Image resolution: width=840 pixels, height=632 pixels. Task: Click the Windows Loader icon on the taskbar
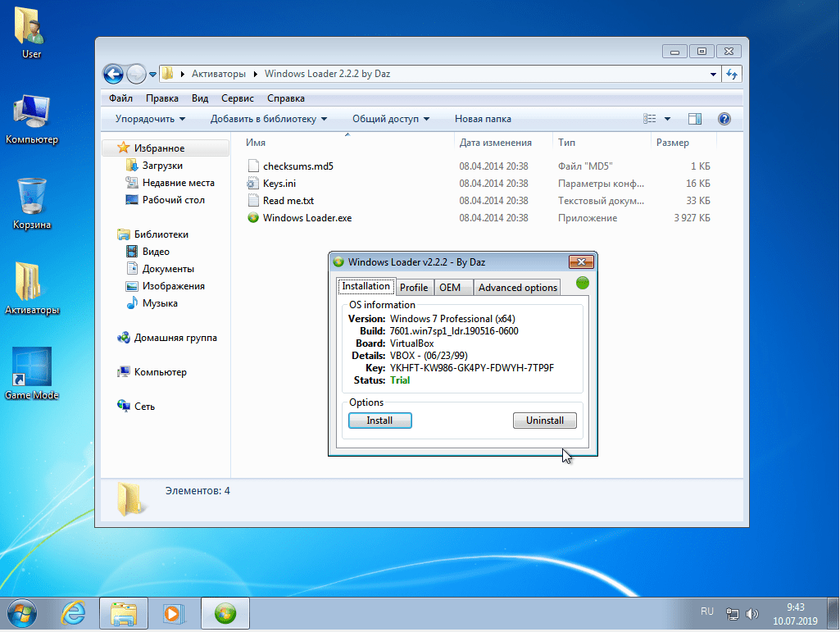pos(225,612)
